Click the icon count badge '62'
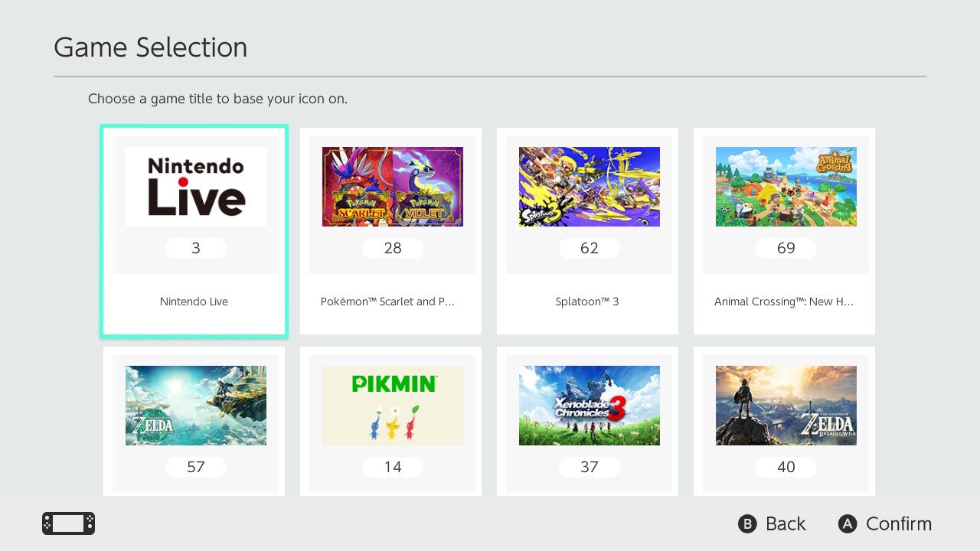 point(590,248)
